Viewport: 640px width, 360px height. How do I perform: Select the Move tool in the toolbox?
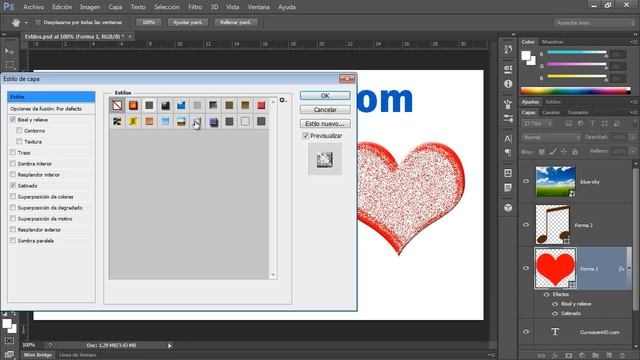click(x=9, y=51)
